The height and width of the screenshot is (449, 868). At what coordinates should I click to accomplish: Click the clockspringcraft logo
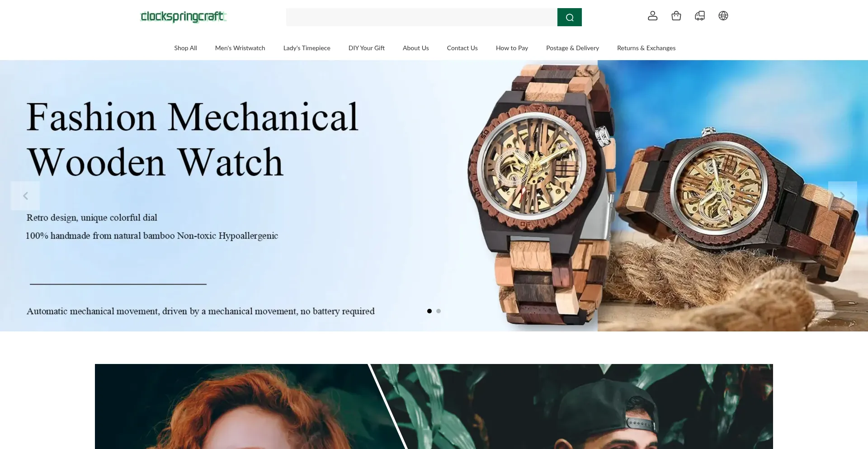tap(183, 17)
